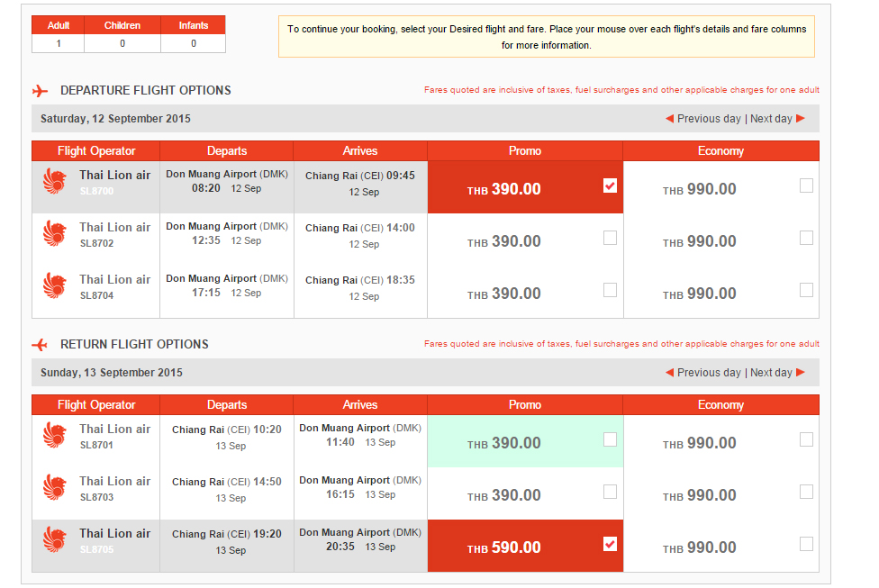
Task: Click departure time 17:15 12 Sep
Action: 226,293
